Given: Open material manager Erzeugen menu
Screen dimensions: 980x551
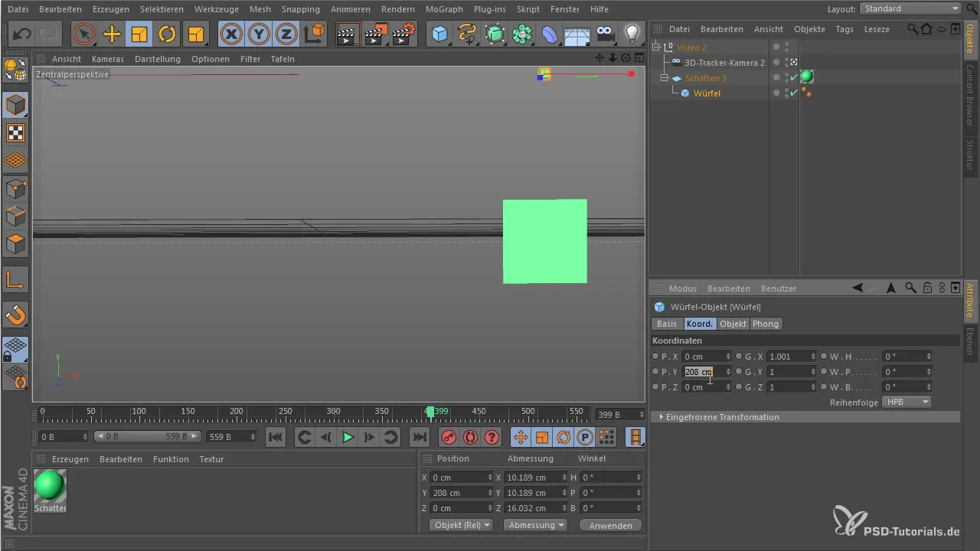Looking at the screenshot, I should 70,459.
